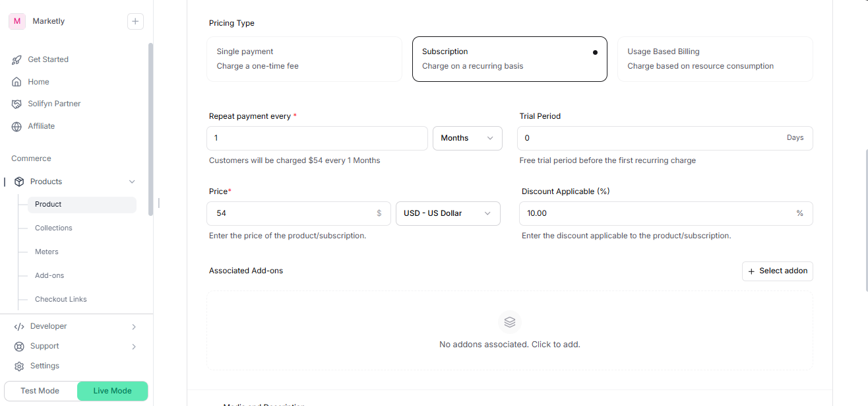
Task: Open the USD - US Dollar currency dropdown
Action: coord(448,213)
